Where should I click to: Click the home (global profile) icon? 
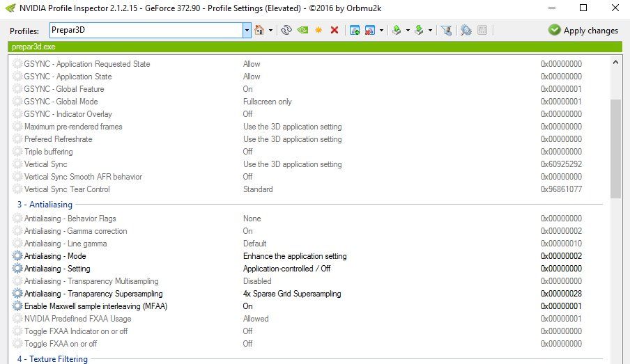tap(259, 30)
